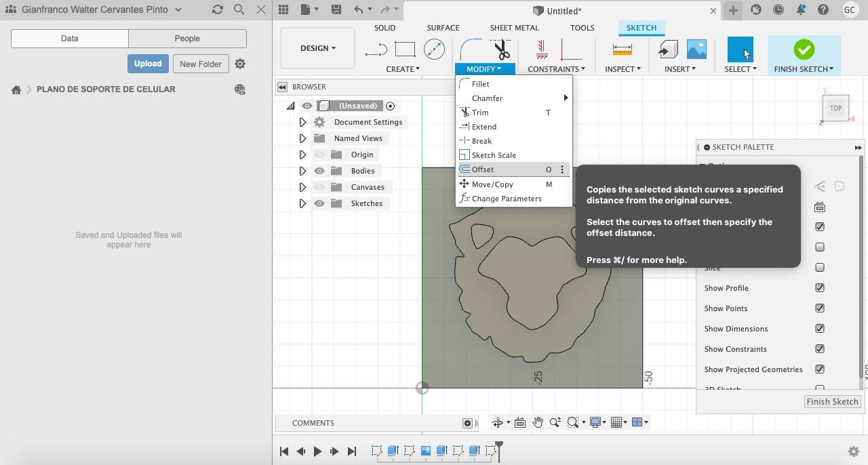Click the Save icon
The image size is (868, 465).
(336, 10)
